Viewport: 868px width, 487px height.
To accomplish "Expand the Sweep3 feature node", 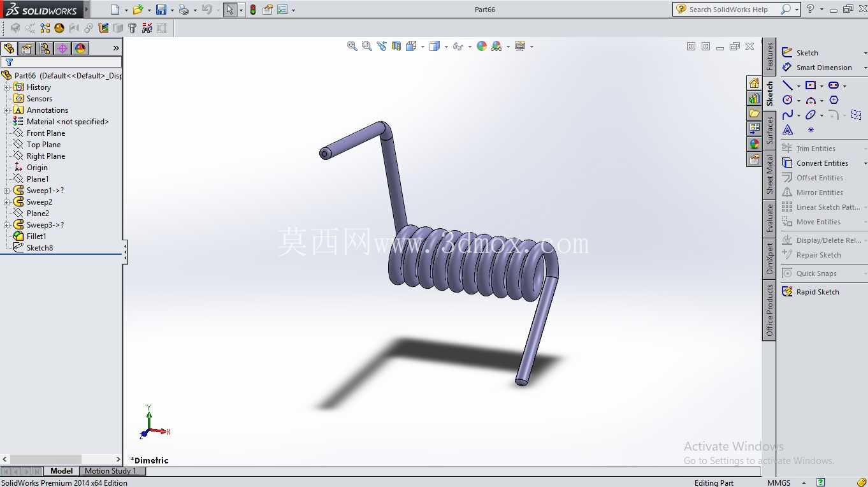I will tap(6, 225).
